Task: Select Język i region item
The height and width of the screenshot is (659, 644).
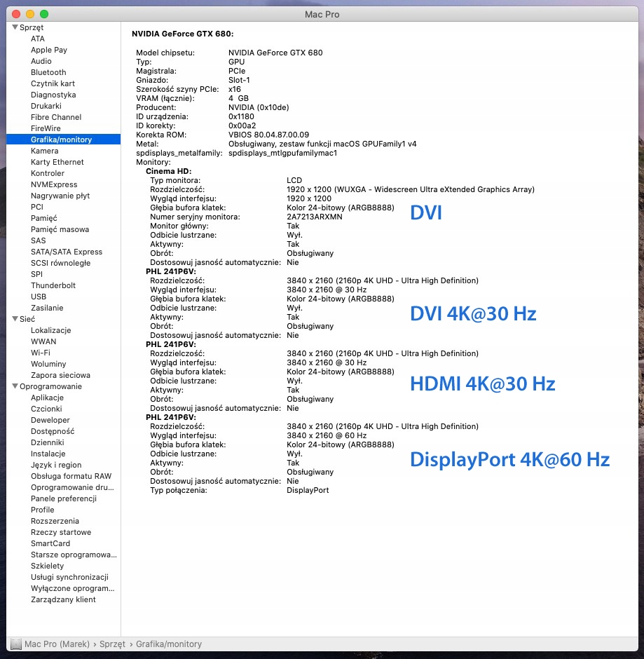Action: (56, 465)
